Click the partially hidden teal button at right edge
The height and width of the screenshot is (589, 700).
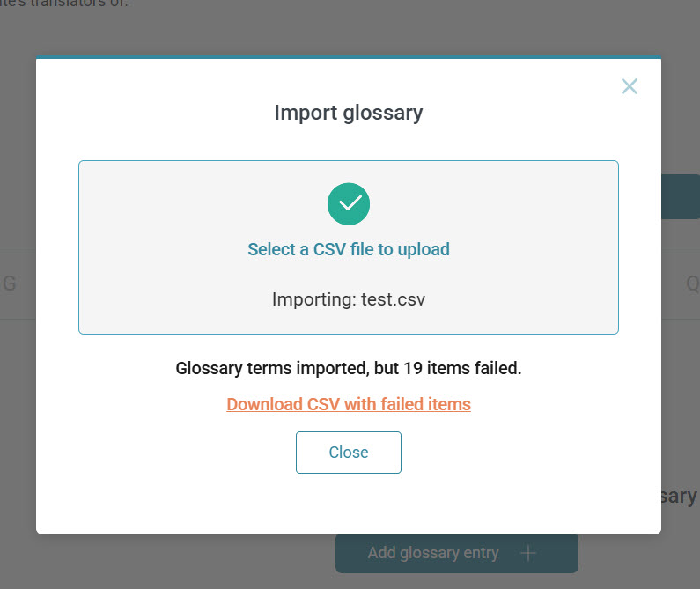[x=680, y=196]
